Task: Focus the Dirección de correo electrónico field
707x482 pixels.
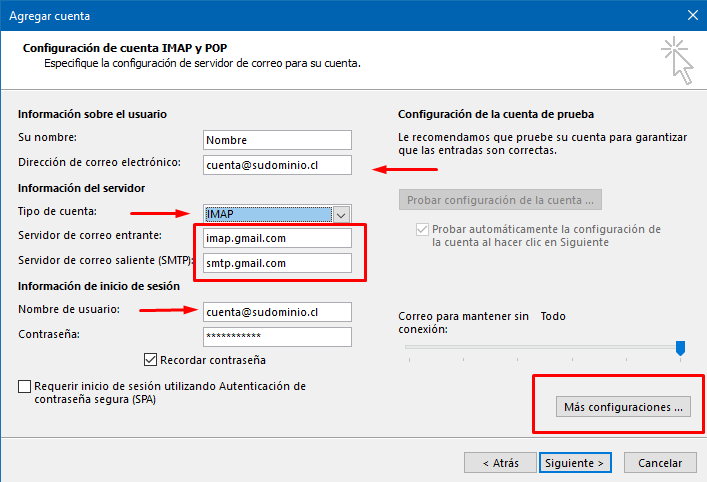Action: tap(277, 165)
